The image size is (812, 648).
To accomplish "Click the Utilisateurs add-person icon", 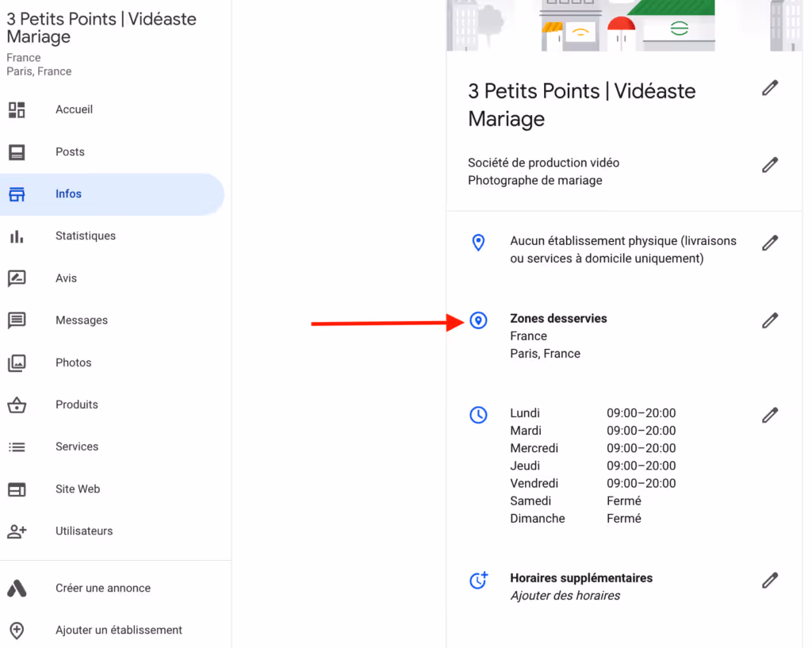I will click(x=17, y=531).
